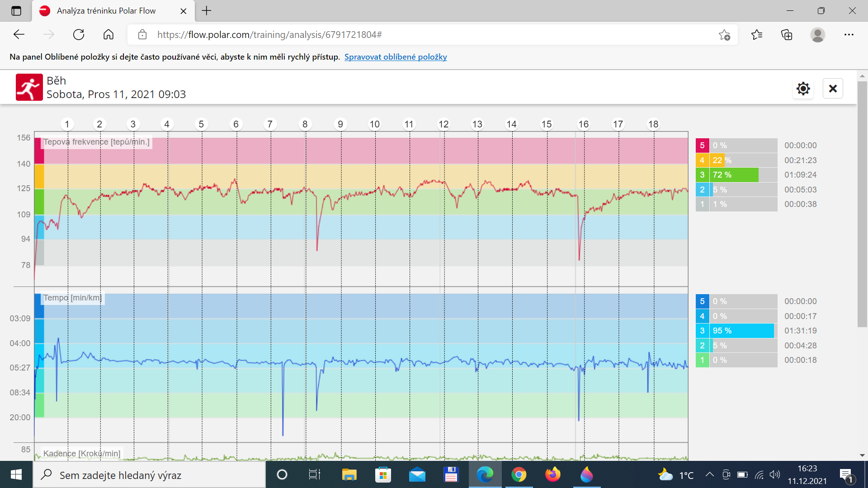Open the browser Favorites list icon
Screen dimensions: 868x488
[757, 35]
